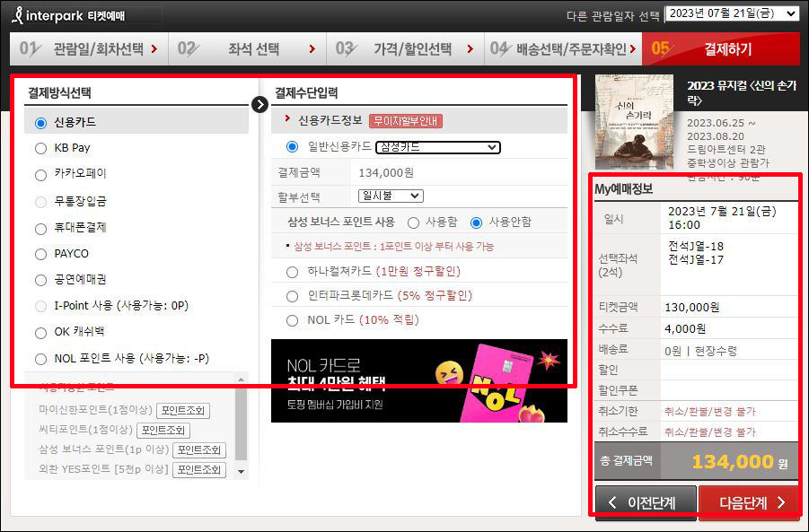The width and height of the screenshot is (809, 532).
Task: Click the NOL 카드 promotional banner
Action: [419, 380]
